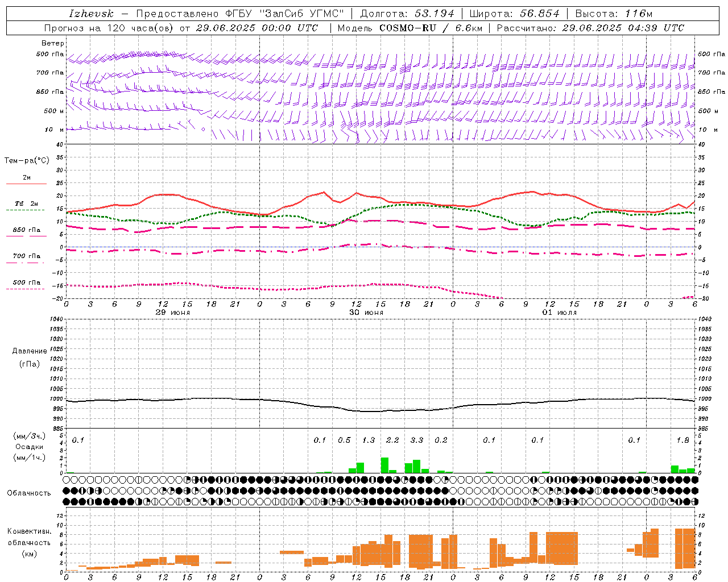Click the 'Давление' pressure panel label
This screenshot has height=582, width=728.
(x=30, y=351)
